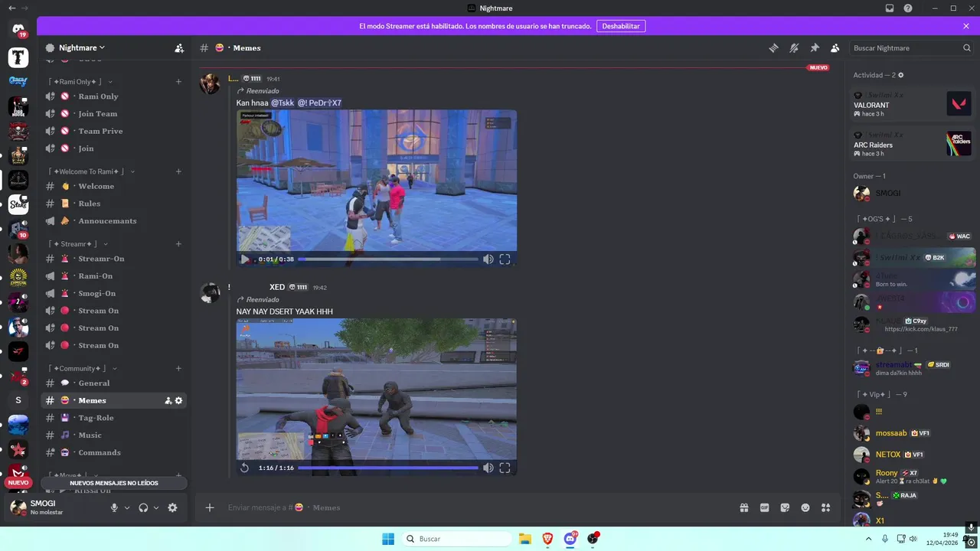Click the plus attachment button in message bar
Image resolution: width=980 pixels, height=551 pixels.
(210, 507)
